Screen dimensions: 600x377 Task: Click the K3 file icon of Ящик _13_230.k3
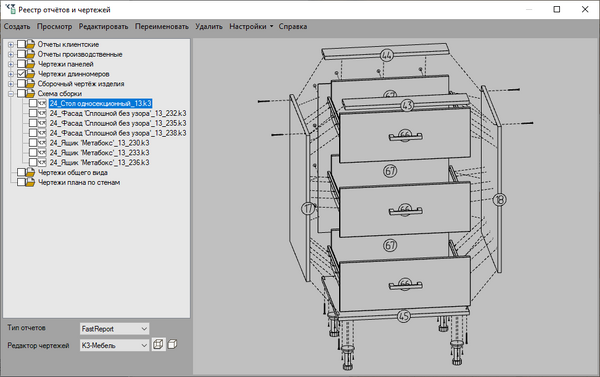point(42,143)
